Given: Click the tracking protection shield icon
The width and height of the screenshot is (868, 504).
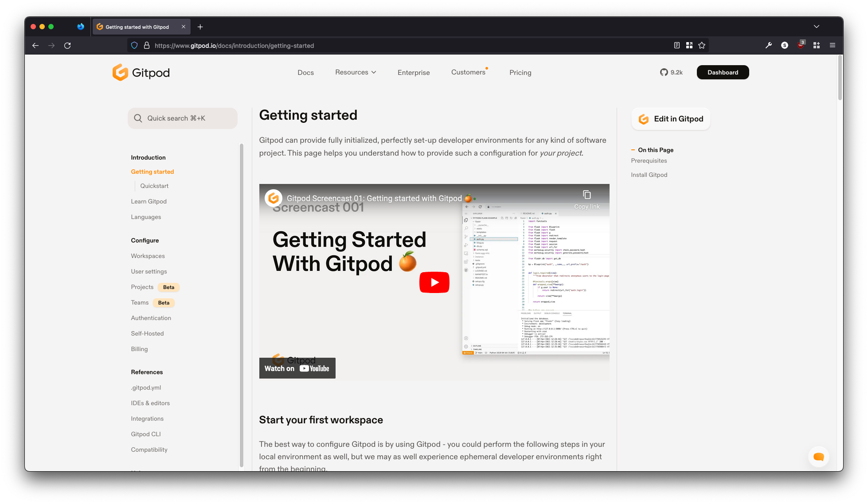Looking at the screenshot, I should point(134,45).
